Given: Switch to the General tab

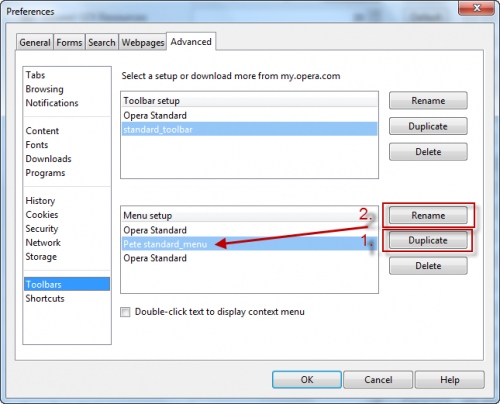Looking at the screenshot, I should 35,43.
